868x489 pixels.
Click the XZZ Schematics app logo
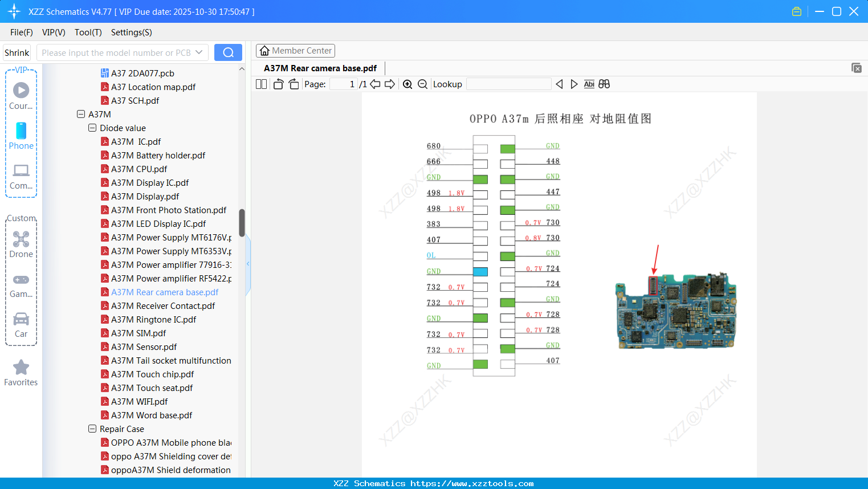[14, 11]
